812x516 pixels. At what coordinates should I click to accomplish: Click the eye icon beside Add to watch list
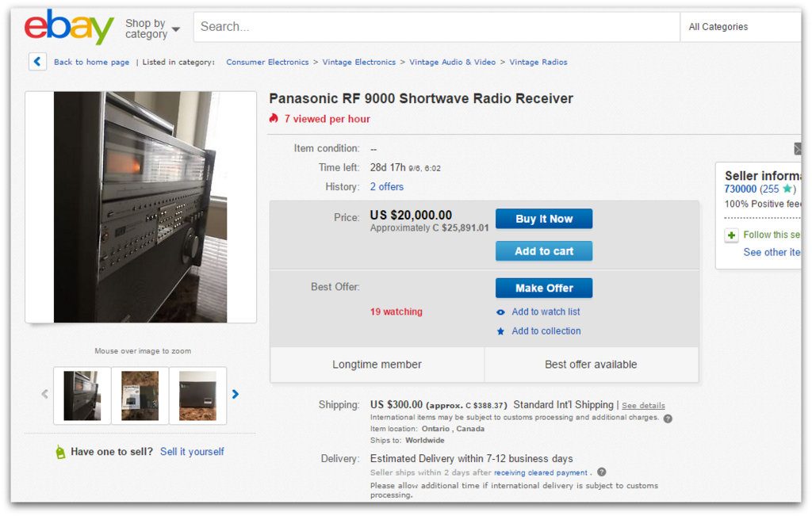[x=500, y=312]
